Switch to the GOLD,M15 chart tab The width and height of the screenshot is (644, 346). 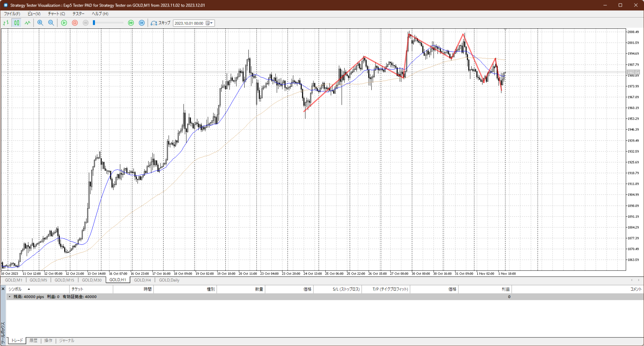point(64,280)
